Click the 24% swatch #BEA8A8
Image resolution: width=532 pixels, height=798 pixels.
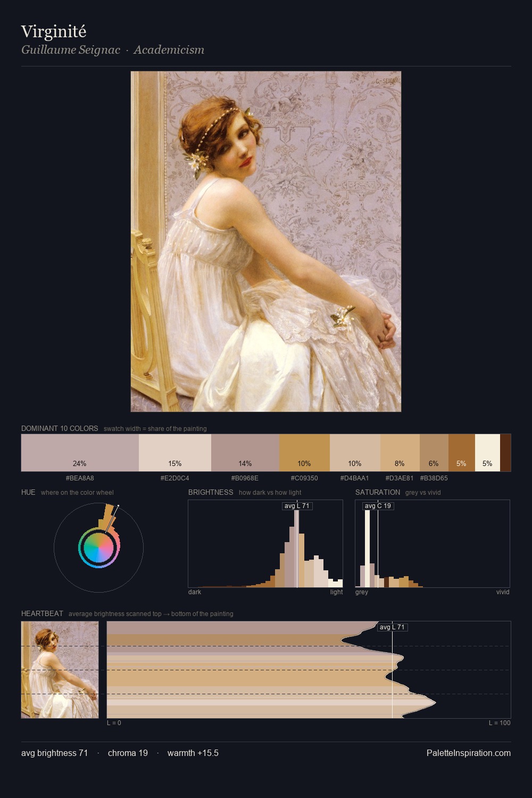coord(80,453)
